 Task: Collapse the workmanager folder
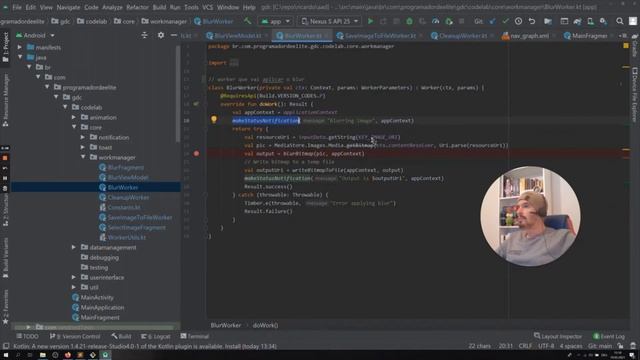[83, 157]
